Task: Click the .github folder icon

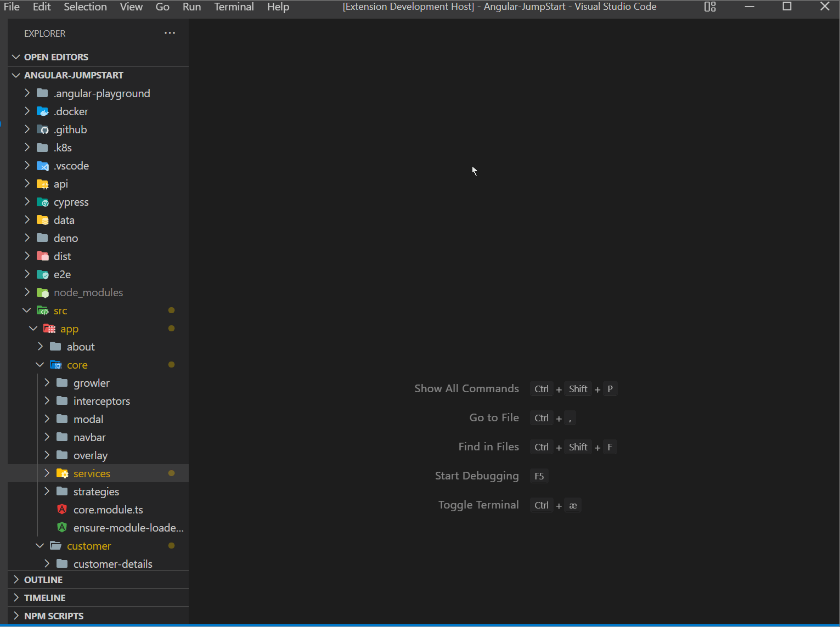Action: point(42,129)
